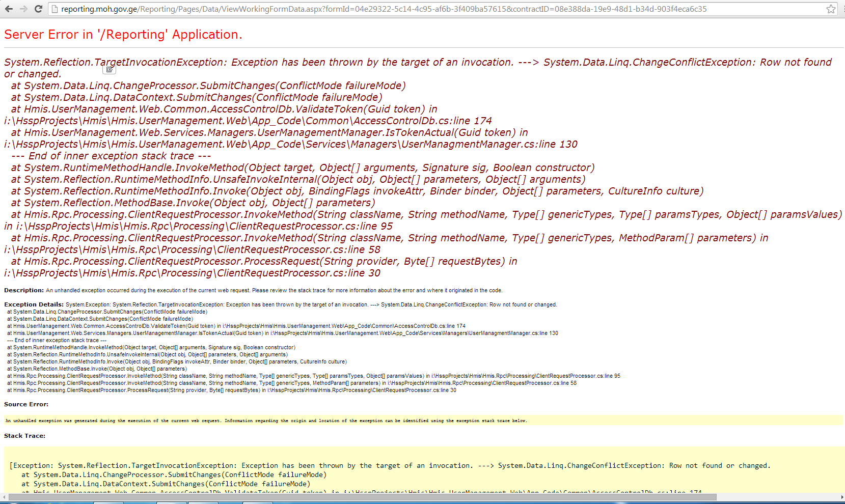The width and height of the screenshot is (845, 504).
Task: Focus the address bar URL field
Action: click(x=382, y=9)
